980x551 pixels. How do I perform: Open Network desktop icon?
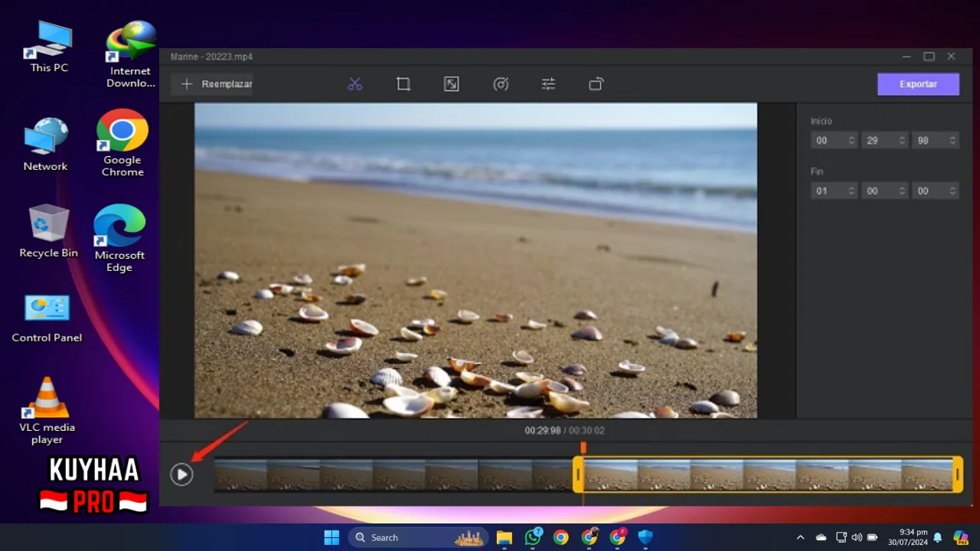coord(45,145)
